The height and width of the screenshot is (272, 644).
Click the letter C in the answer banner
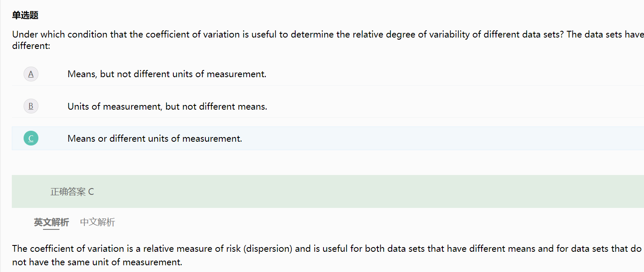[91, 192]
